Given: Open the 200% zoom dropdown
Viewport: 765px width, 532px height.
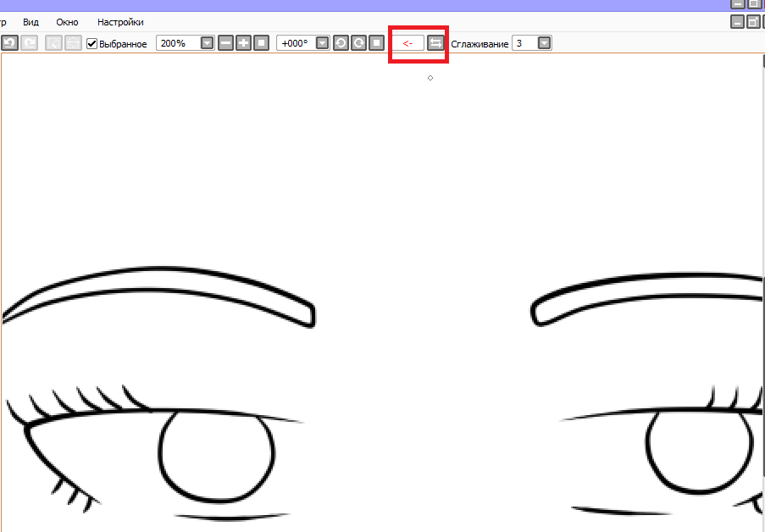Looking at the screenshot, I should click(x=207, y=42).
